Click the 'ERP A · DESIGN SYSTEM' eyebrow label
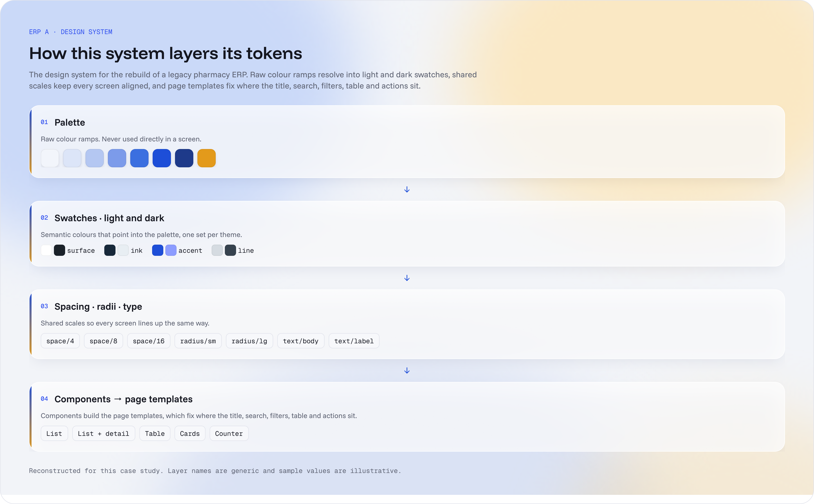The image size is (814, 504). (71, 32)
